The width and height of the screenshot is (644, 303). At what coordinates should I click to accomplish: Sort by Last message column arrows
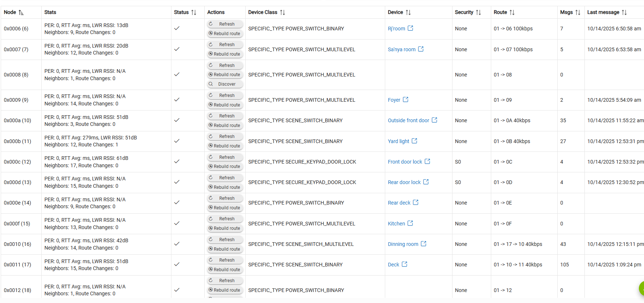click(x=624, y=12)
